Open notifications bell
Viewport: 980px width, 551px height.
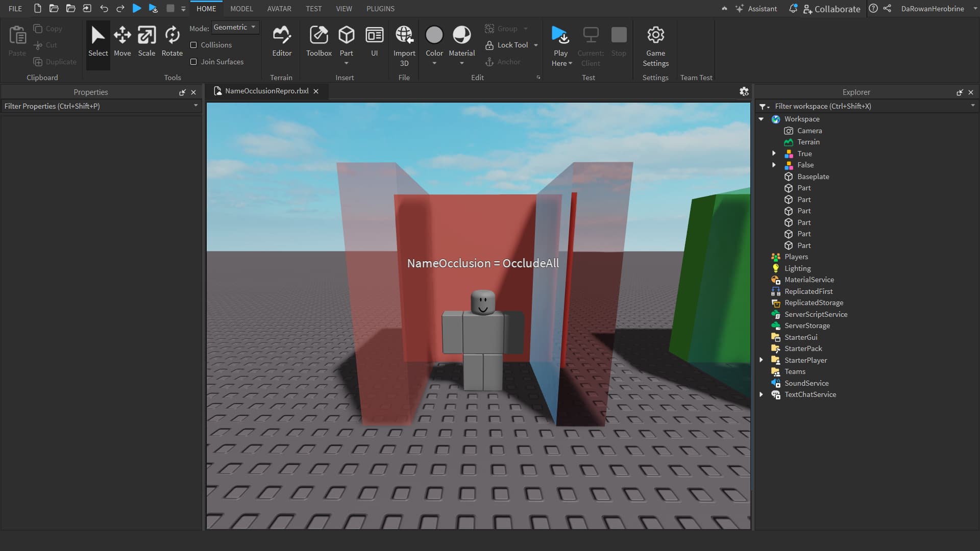click(793, 9)
